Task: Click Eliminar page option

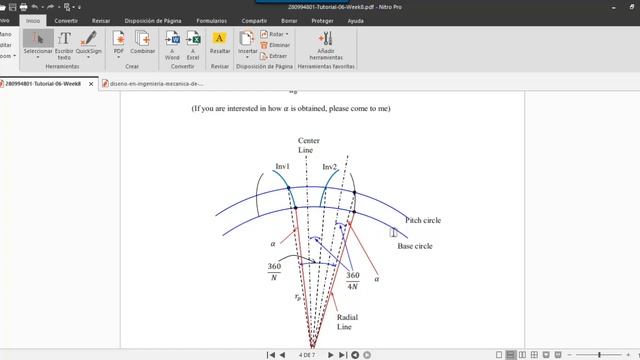Action: point(275,45)
